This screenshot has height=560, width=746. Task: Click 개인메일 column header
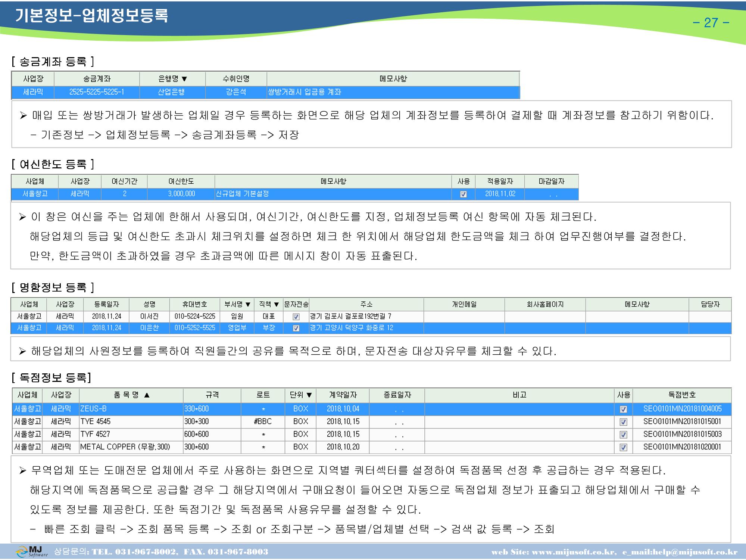pos(464,305)
